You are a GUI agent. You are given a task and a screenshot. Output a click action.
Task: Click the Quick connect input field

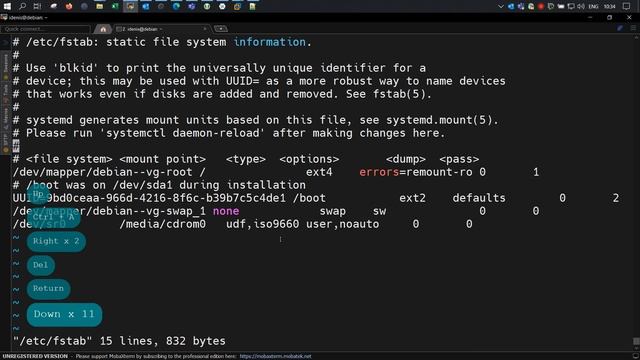tap(45, 29)
